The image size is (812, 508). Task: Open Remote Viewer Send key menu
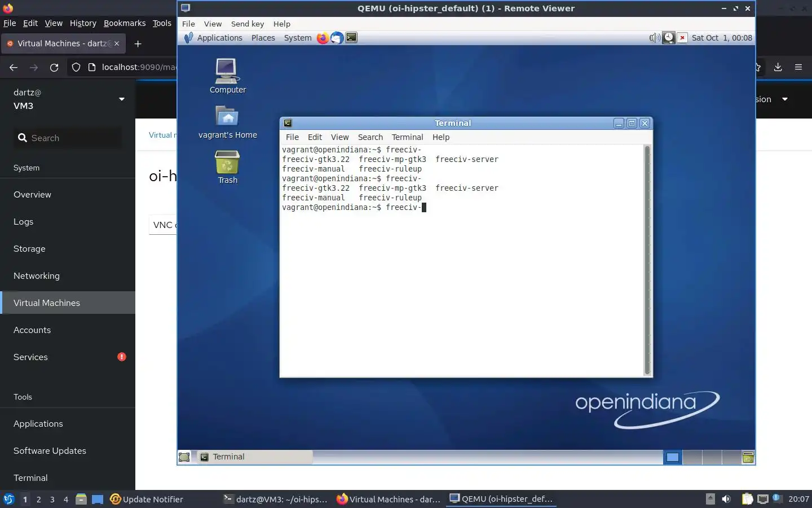pos(248,24)
